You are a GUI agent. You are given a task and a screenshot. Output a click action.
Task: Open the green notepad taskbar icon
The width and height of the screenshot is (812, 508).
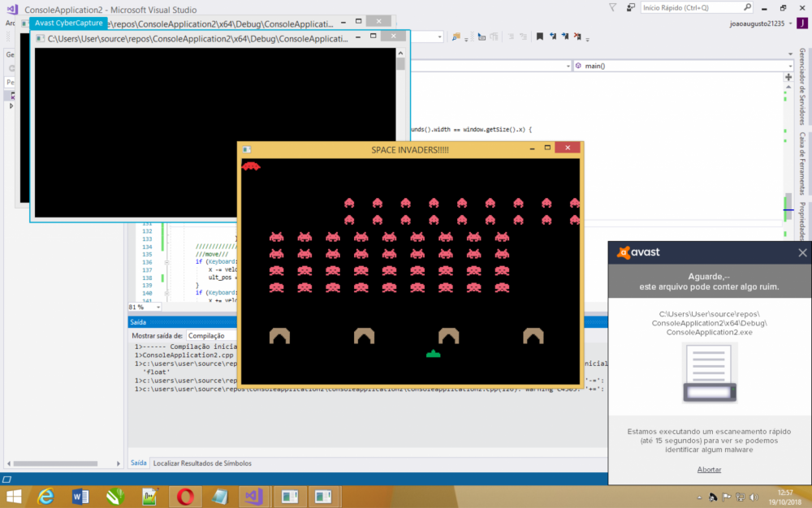[x=149, y=497]
